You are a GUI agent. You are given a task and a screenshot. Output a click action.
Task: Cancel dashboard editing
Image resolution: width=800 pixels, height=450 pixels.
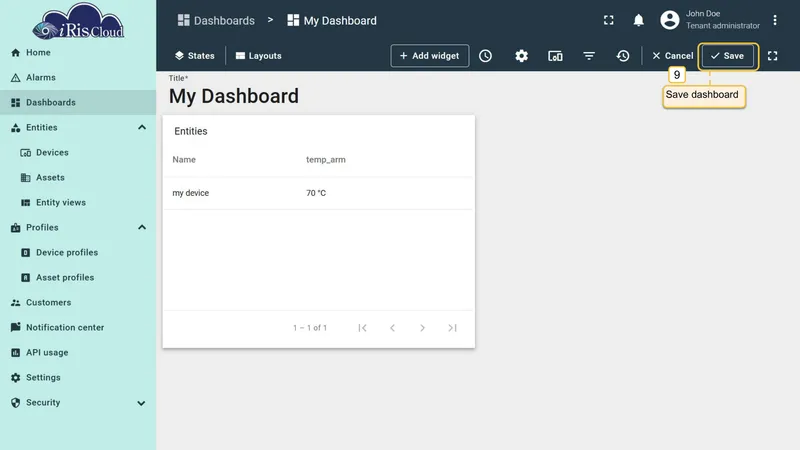pos(672,56)
